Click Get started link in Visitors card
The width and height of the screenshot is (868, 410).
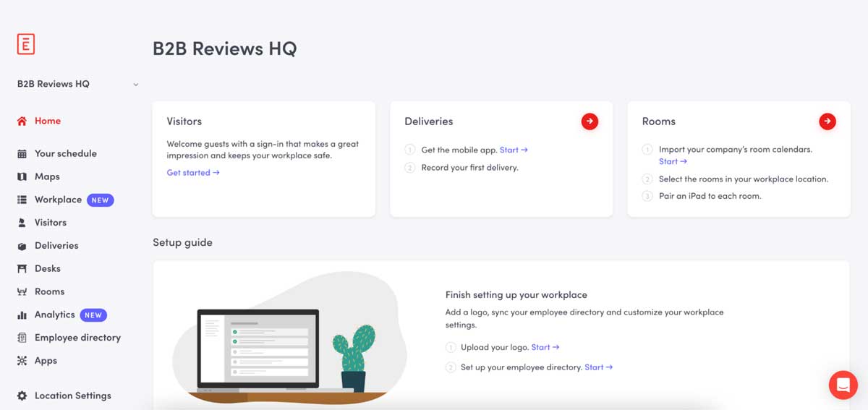pyautogui.click(x=193, y=173)
